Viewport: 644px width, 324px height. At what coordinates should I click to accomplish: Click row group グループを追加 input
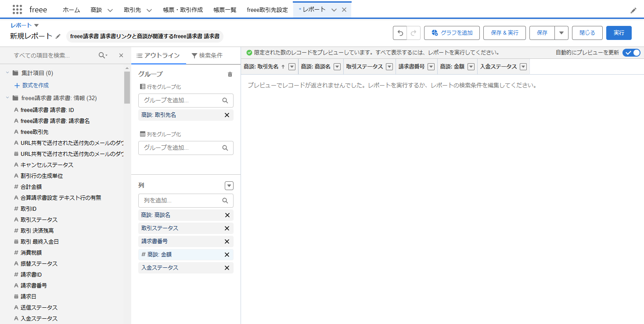point(186,101)
